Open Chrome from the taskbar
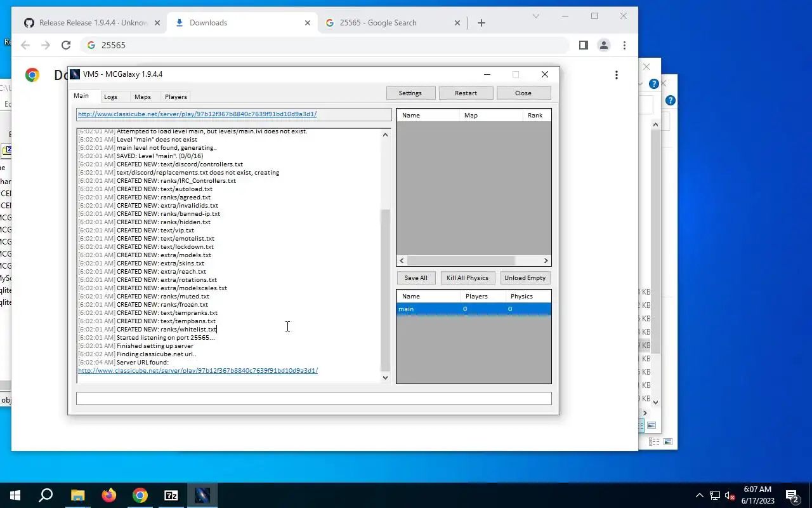Viewport: 812px width, 508px height. click(140, 495)
